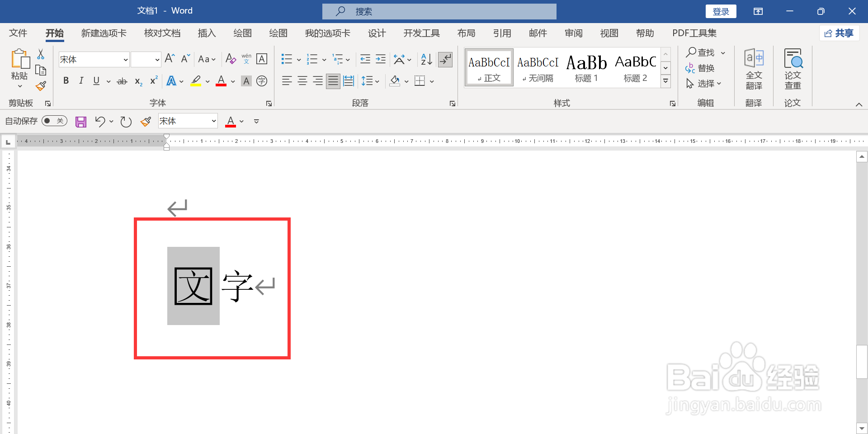Open full-text translation tool

[x=754, y=69]
